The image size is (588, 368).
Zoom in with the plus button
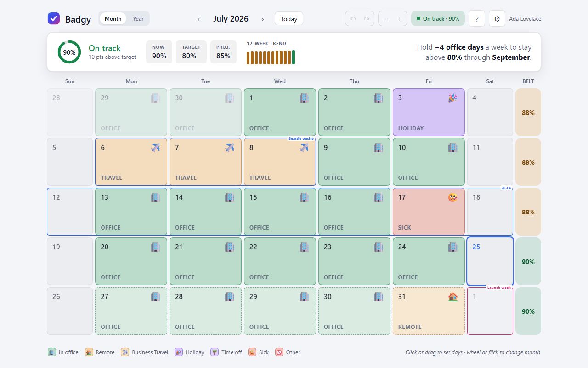pos(400,19)
